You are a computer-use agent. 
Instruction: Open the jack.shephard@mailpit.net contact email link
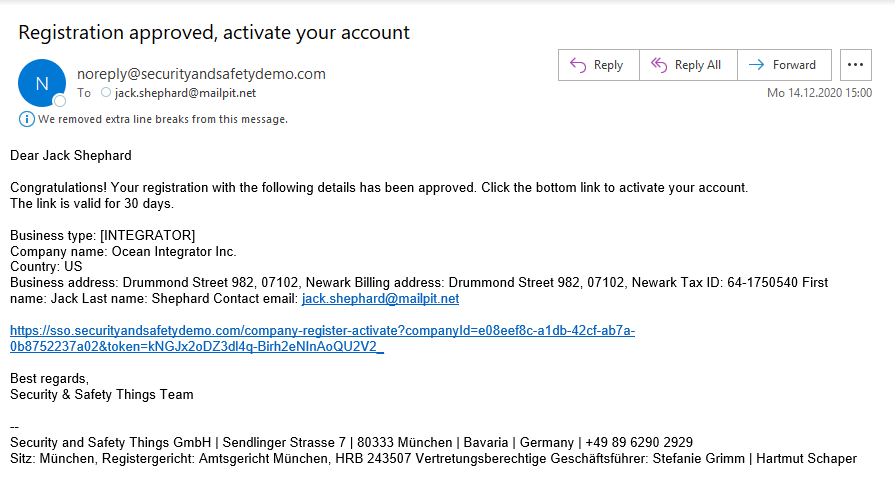(x=380, y=299)
